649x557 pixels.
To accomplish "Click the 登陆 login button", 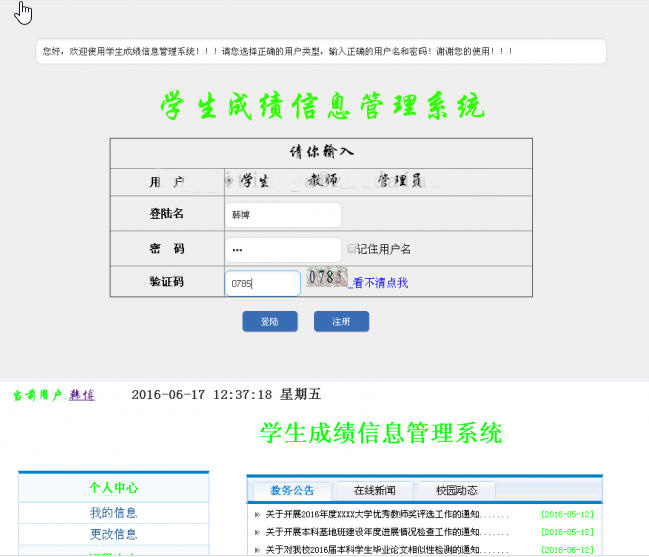I will pyautogui.click(x=270, y=322).
